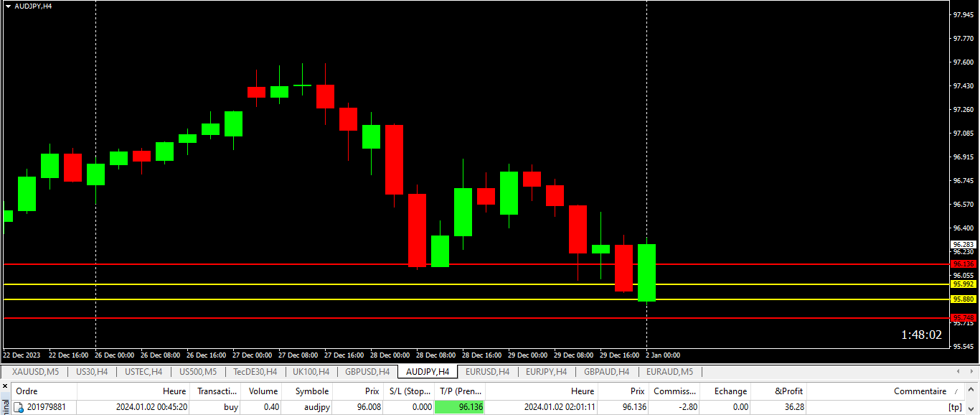Sort by the Ordre column header
The image size is (980, 415).
[x=44, y=391]
